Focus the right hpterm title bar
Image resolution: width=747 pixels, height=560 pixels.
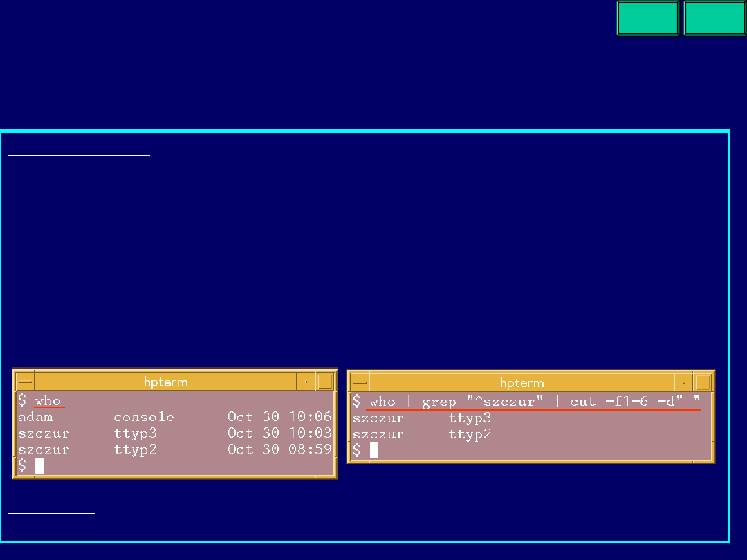coord(522,382)
